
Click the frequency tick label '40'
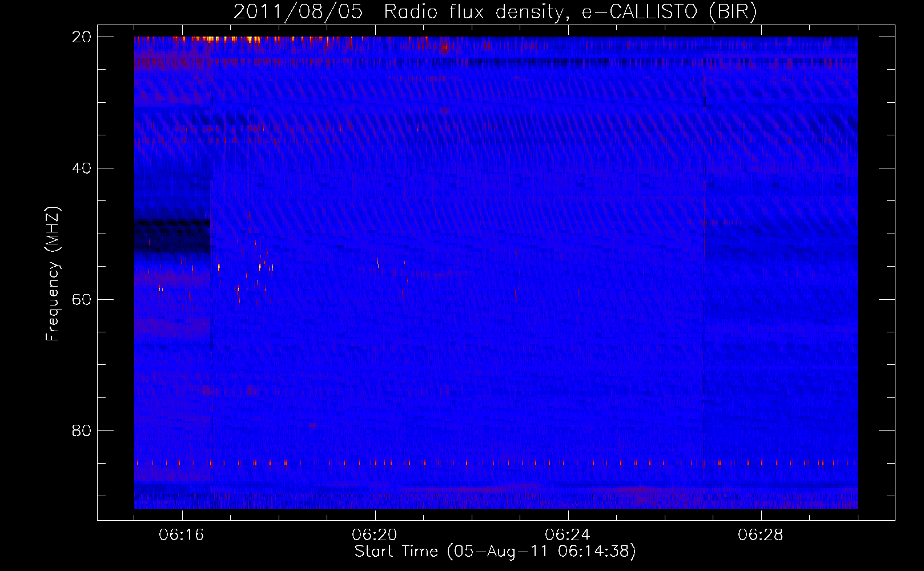tap(82, 168)
